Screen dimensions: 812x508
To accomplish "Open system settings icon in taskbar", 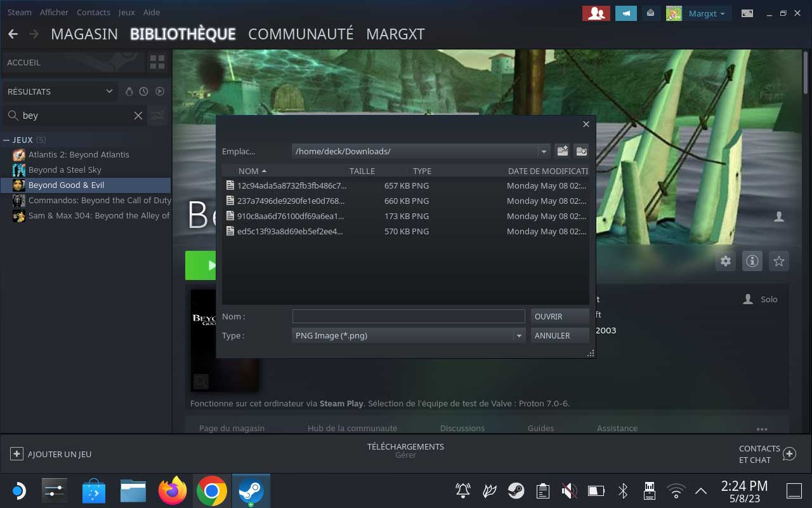I will tap(55, 491).
